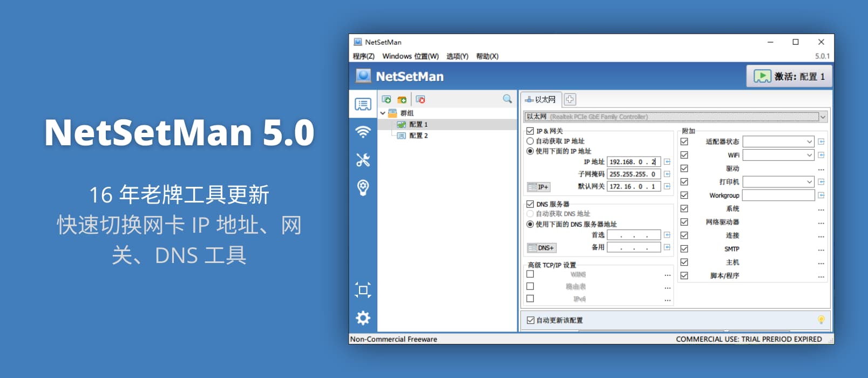Open the profiles list sidebar icon
Viewport: 868px width, 378px height.
click(x=363, y=104)
